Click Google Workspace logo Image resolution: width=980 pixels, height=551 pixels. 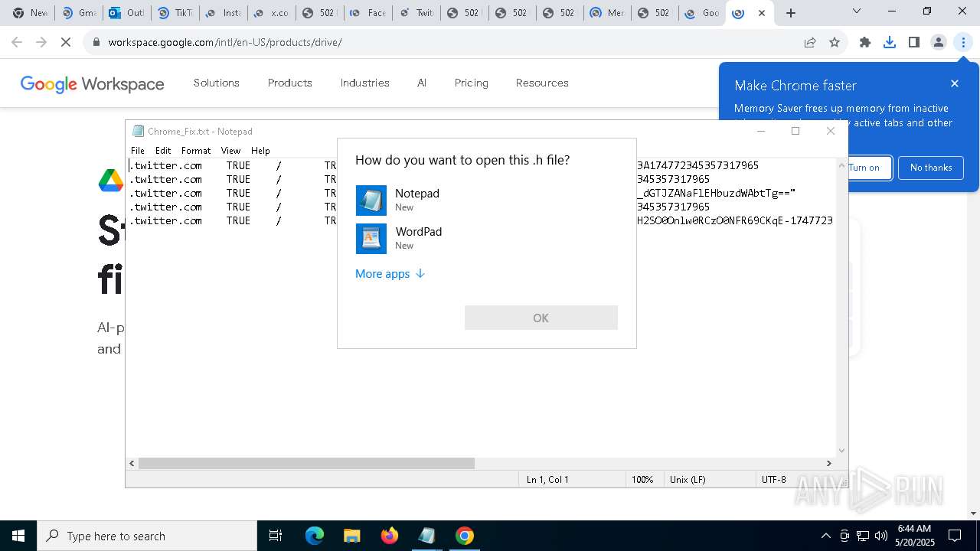pyautogui.click(x=92, y=83)
